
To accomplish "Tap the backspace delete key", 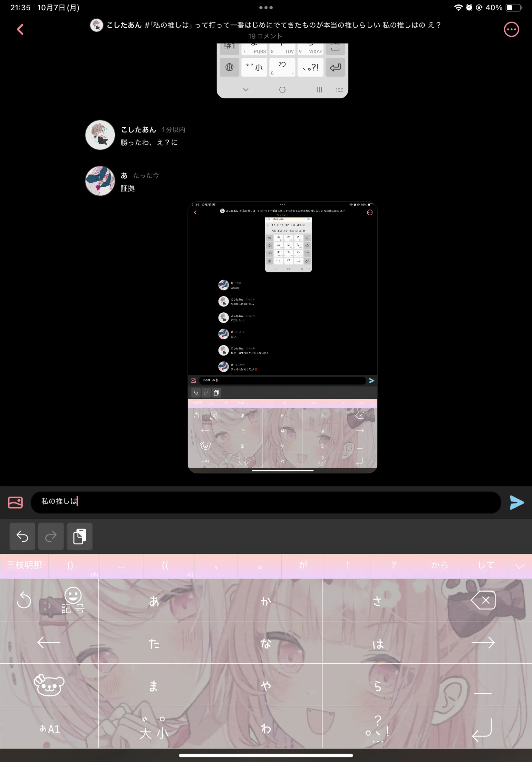I will [x=483, y=600].
